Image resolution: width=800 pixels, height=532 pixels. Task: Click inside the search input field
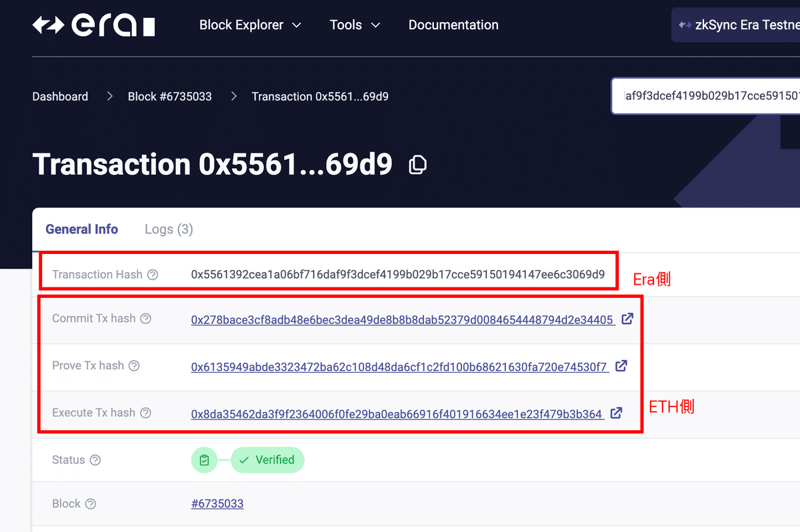pos(707,96)
